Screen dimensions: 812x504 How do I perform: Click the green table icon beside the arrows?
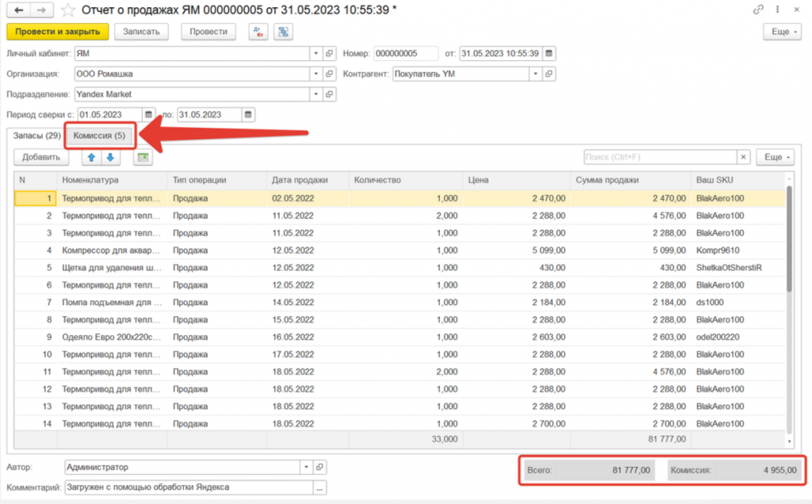click(143, 158)
